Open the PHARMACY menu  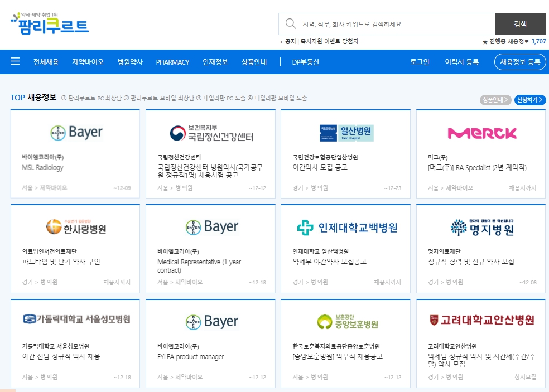[x=172, y=62]
